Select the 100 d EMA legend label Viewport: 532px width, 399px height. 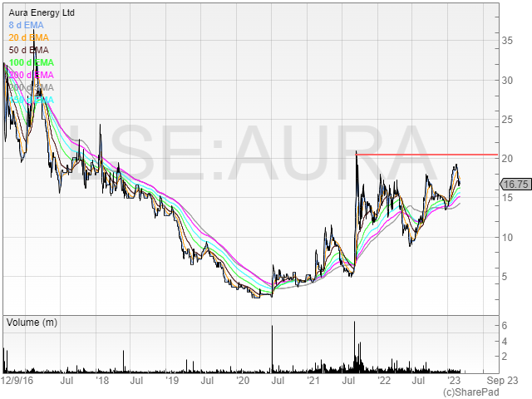32,63
